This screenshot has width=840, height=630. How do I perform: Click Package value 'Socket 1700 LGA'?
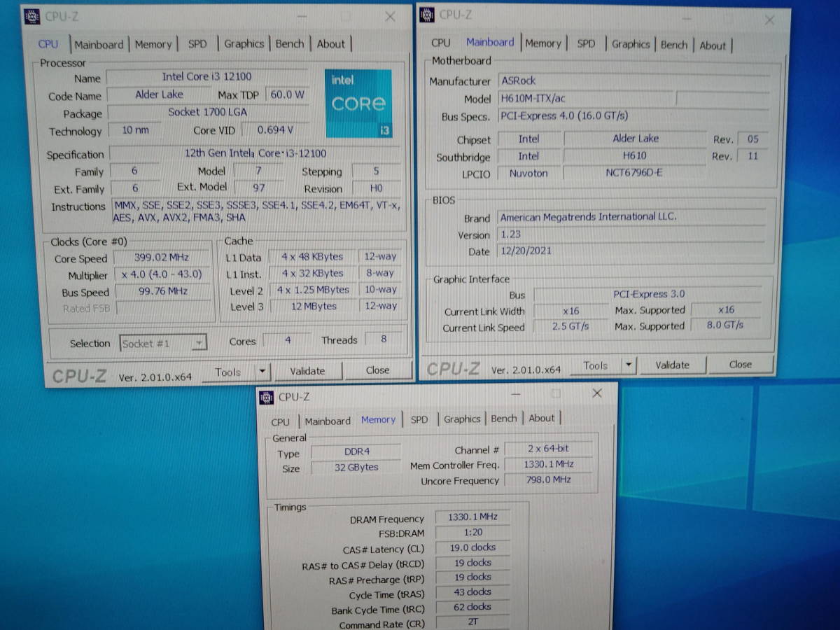207,112
